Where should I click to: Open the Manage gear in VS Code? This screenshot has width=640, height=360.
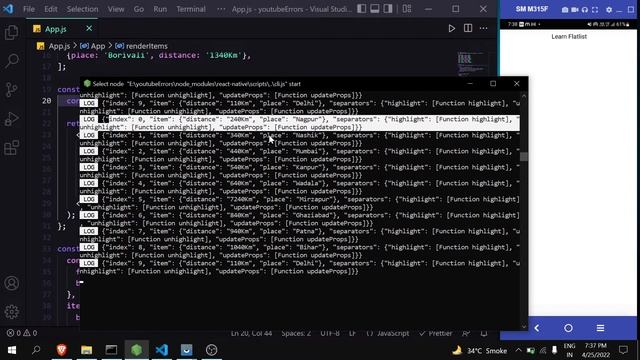(x=11, y=312)
